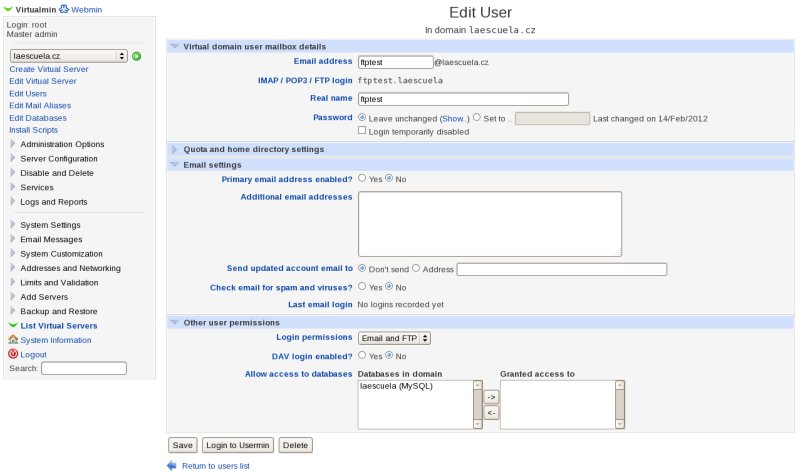Select laescuela (MySQL) in databases list

tap(392, 385)
